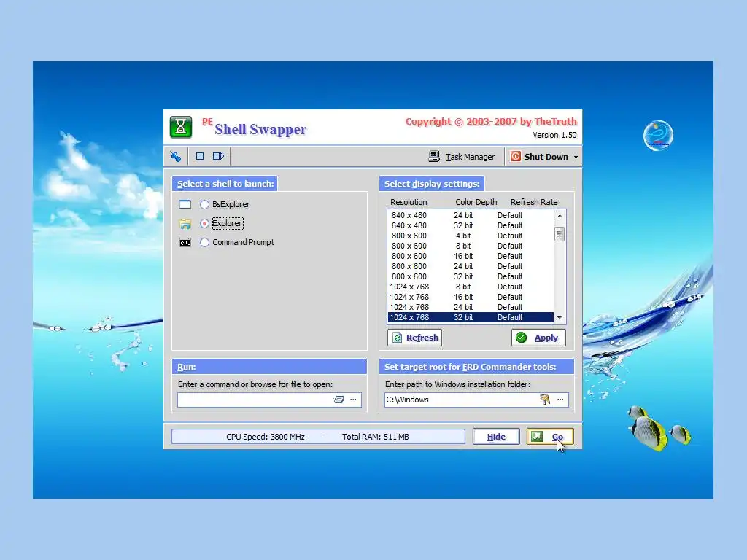Click the Refresh Rate column header
Viewport: 747px width, 560px height.
tap(534, 202)
